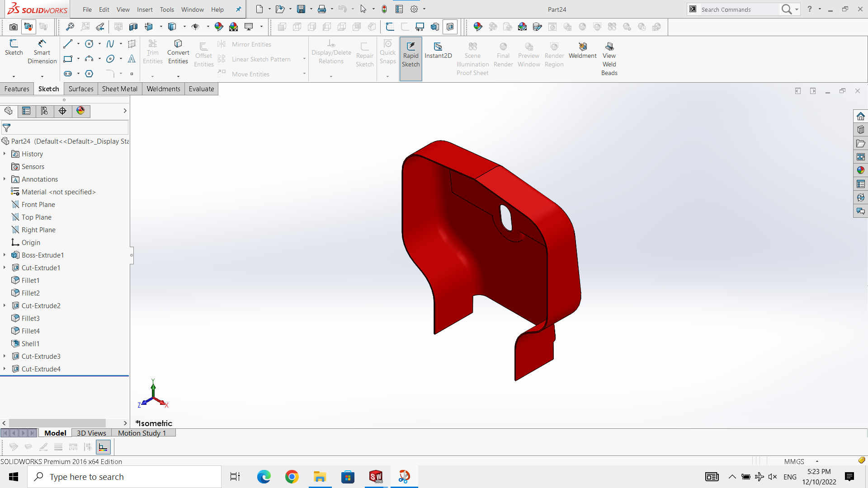Select Top Plane in tree
Viewport: 868px width, 488px height.
[x=37, y=217]
